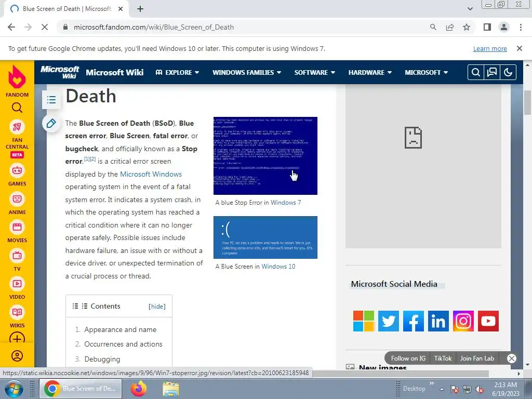Bookmark this page with the star icon
The width and height of the screenshot is (532, 399).
(467, 27)
